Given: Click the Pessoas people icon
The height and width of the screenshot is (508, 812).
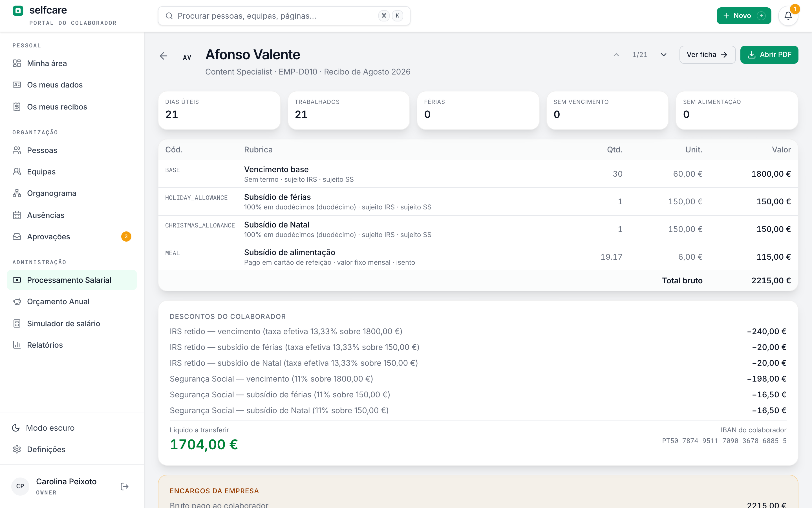Looking at the screenshot, I should [x=17, y=150].
